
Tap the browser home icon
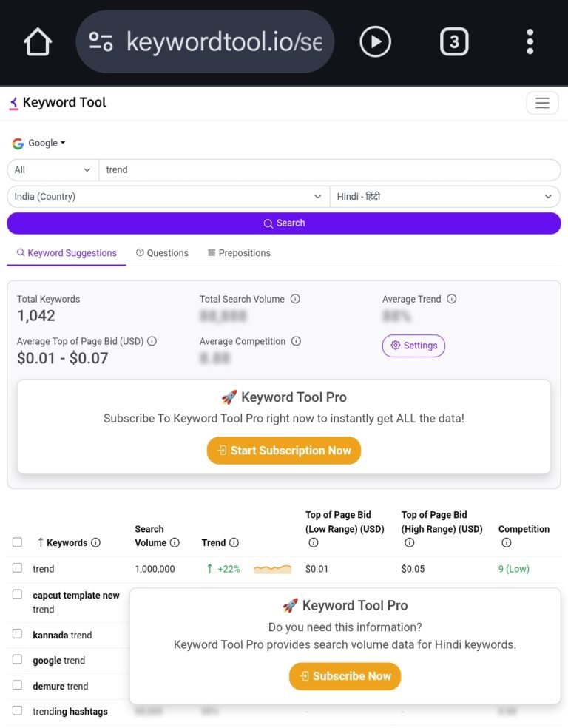(38, 42)
